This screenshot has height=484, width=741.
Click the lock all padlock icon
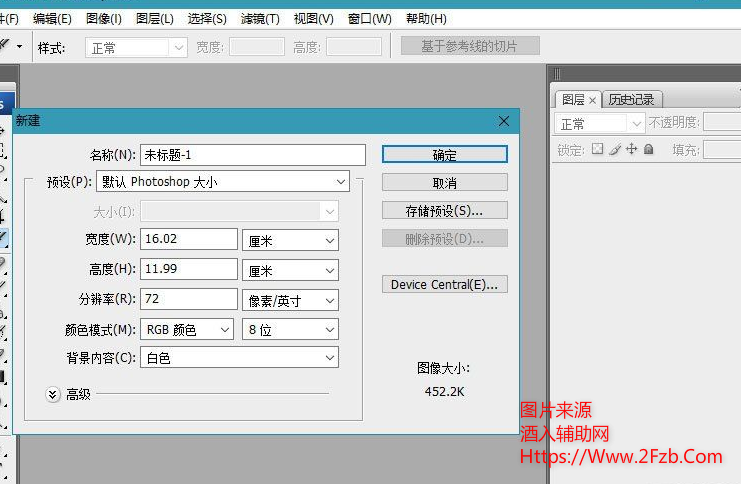648,149
